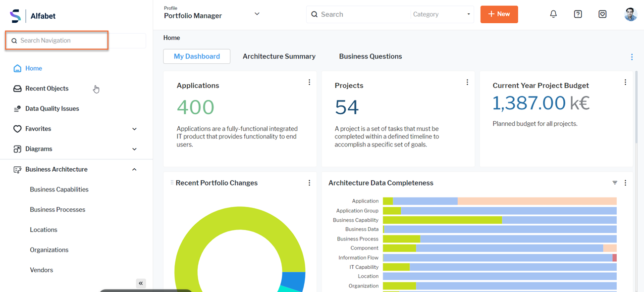Click the favorites heart box icon in header
The image size is (644, 292).
[602, 14]
